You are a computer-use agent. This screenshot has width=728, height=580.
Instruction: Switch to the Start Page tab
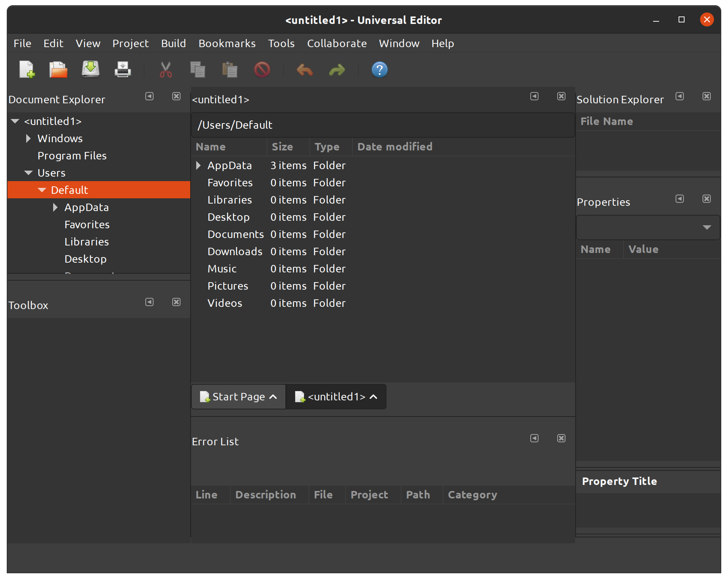238,397
